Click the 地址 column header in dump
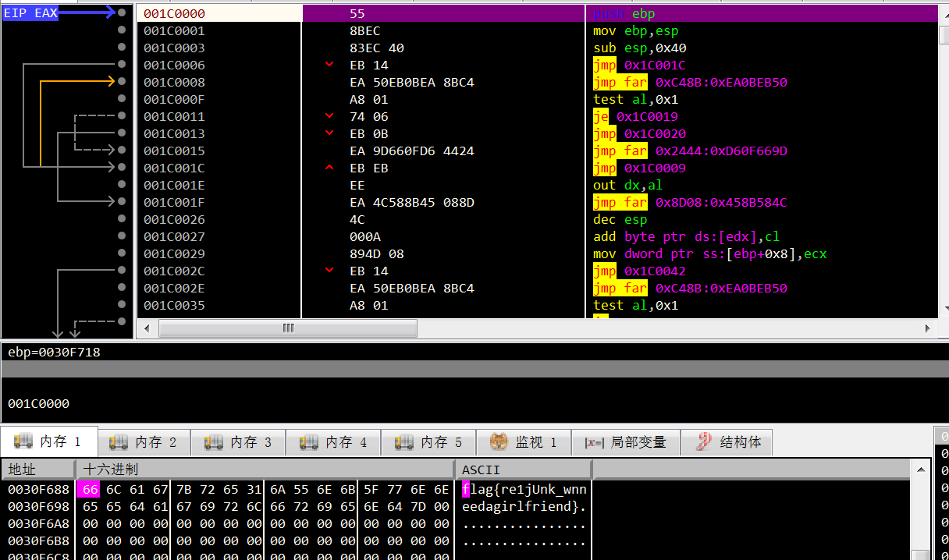The height and width of the screenshot is (560, 949). (x=37, y=470)
